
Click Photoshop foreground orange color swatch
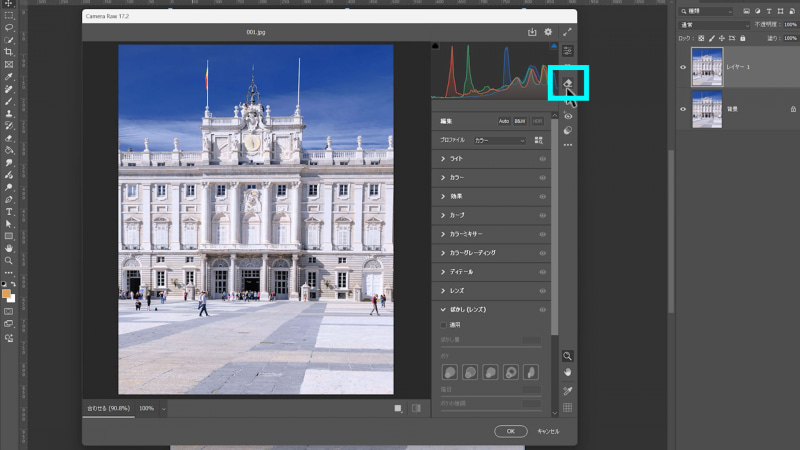point(6,294)
